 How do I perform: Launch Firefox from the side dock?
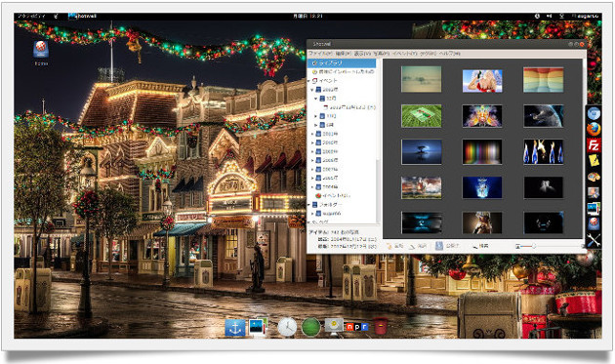[594, 129]
